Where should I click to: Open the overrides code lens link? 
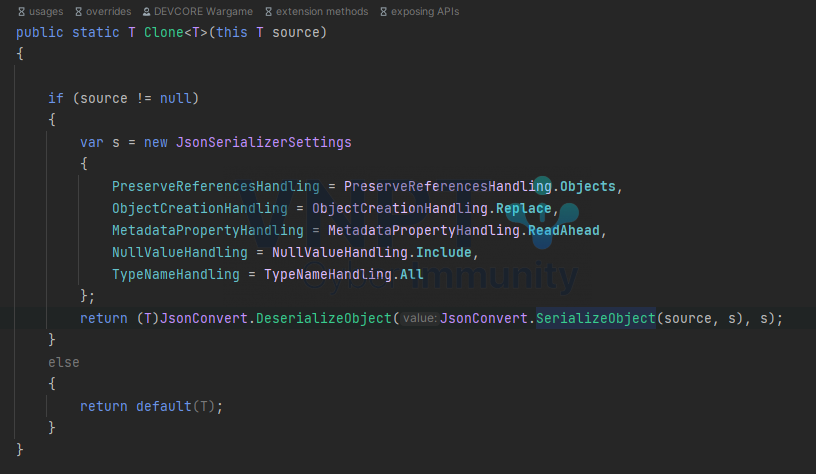109,12
